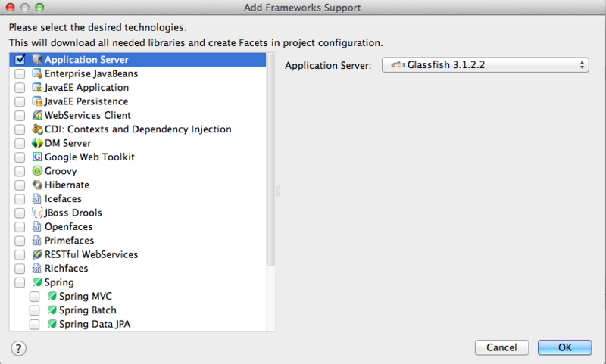
Task: Click the JBoss Drools icon
Action: [37, 213]
